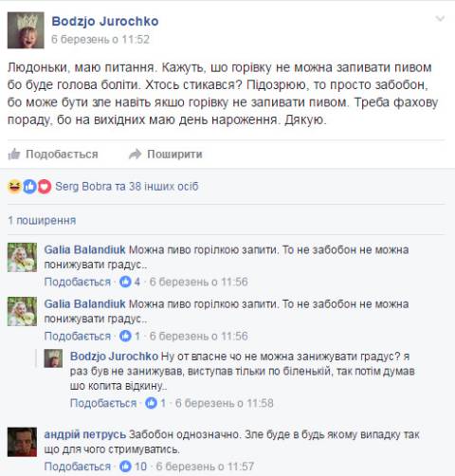The height and width of the screenshot is (476, 455).
Task: Click thumbs-up icon beside Подобається
Action: [x=14, y=155]
